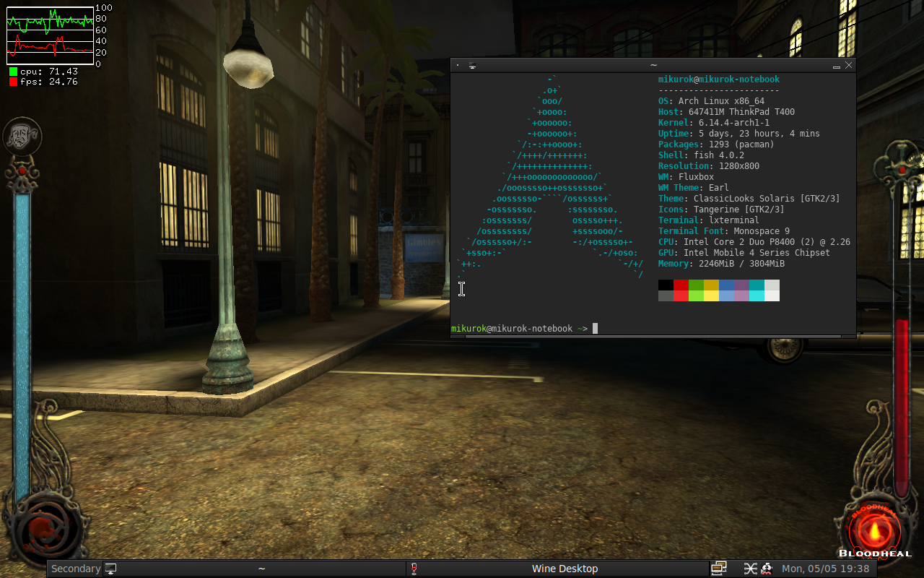Click the 'WM: Fluxbox' line
Image resolution: width=924 pixels, height=578 pixels.
(686, 177)
